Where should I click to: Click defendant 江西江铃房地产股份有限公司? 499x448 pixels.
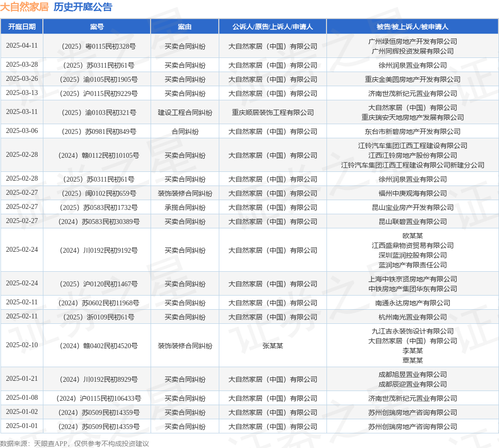coord(412,155)
